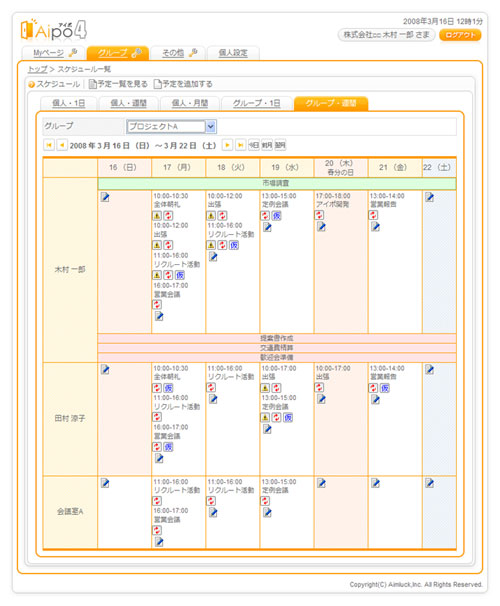The image size is (500, 606).
Task: Click the 木村 一郎 member name
Action: click(70, 269)
